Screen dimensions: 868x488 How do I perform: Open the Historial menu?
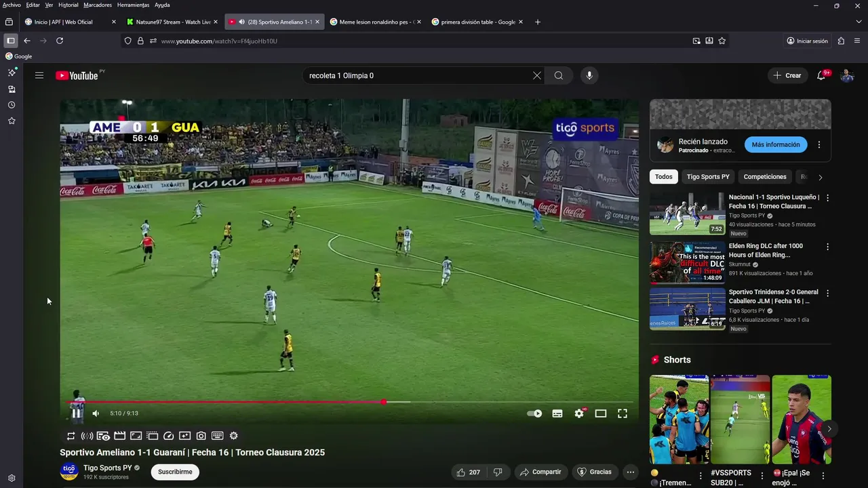click(68, 5)
